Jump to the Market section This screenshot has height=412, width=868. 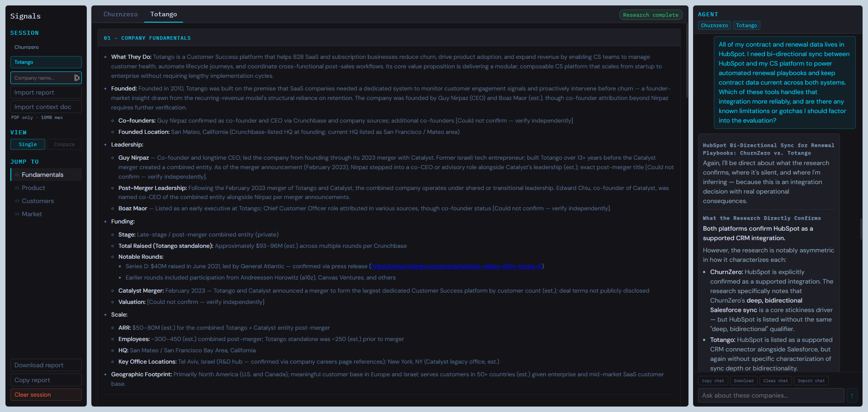pos(46,214)
